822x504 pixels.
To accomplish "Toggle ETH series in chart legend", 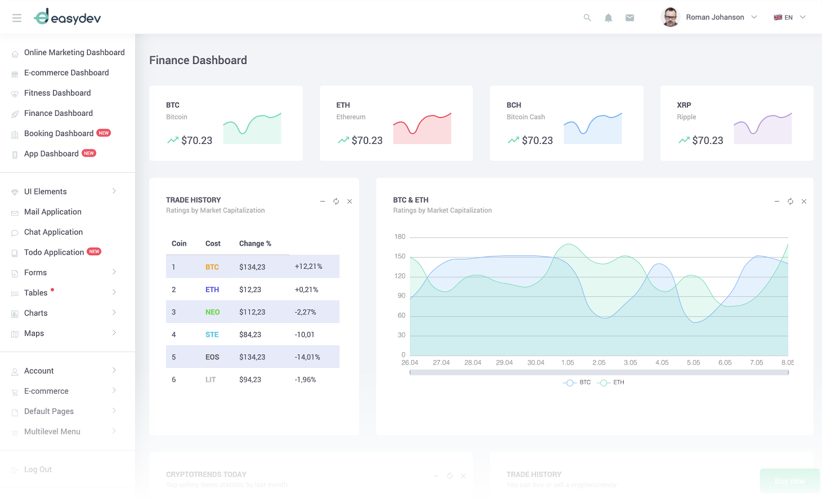I will point(611,382).
